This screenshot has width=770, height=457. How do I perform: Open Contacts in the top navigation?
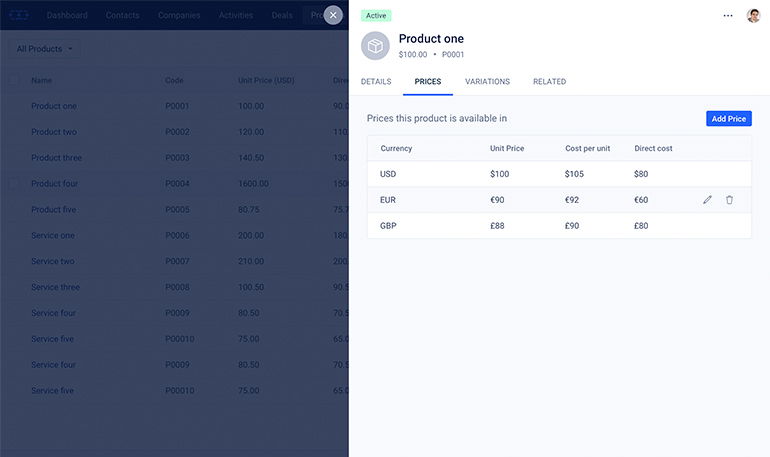click(x=122, y=15)
